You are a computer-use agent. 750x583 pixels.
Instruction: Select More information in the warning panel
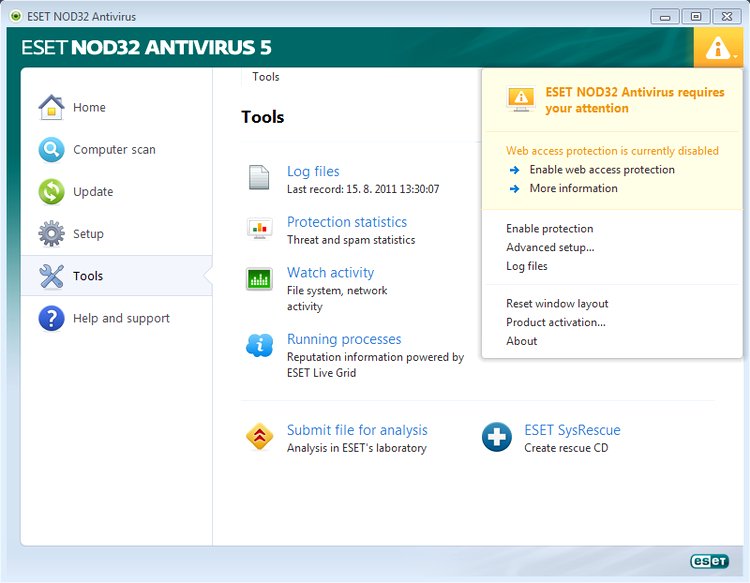[x=574, y=188]
